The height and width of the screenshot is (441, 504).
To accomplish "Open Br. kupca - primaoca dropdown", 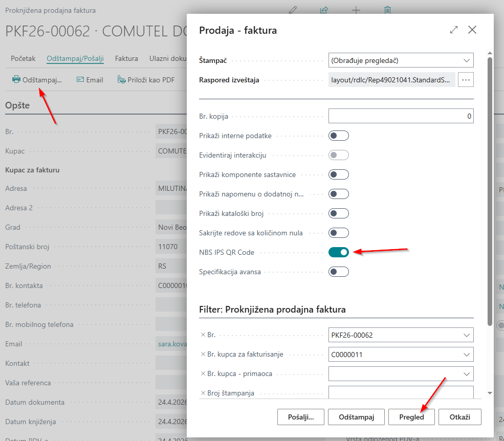I will tap(467, 374).
